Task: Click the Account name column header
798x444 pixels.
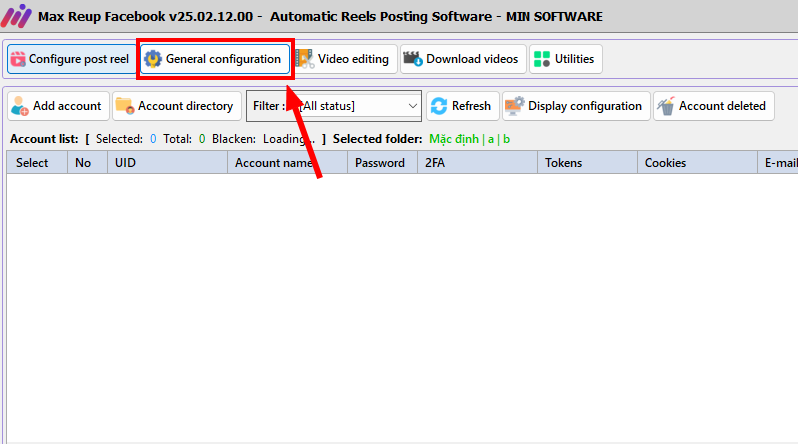Action: coord(288,163)
